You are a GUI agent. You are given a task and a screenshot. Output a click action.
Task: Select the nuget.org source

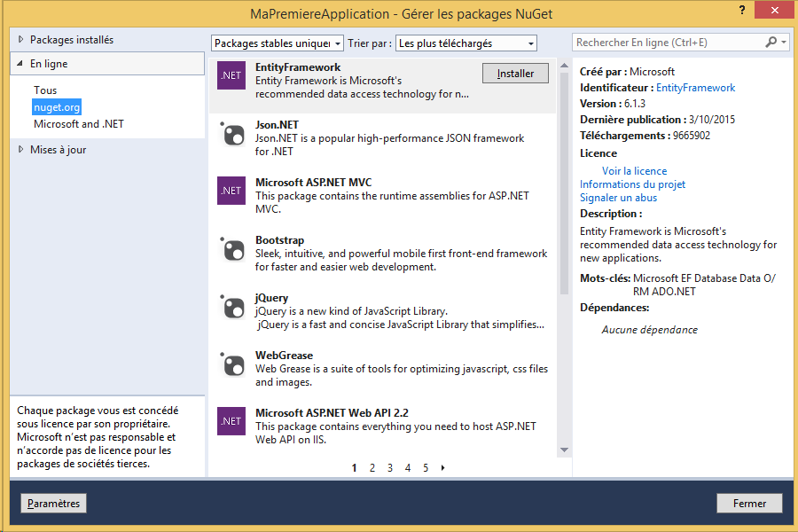[x=57, y=107]
